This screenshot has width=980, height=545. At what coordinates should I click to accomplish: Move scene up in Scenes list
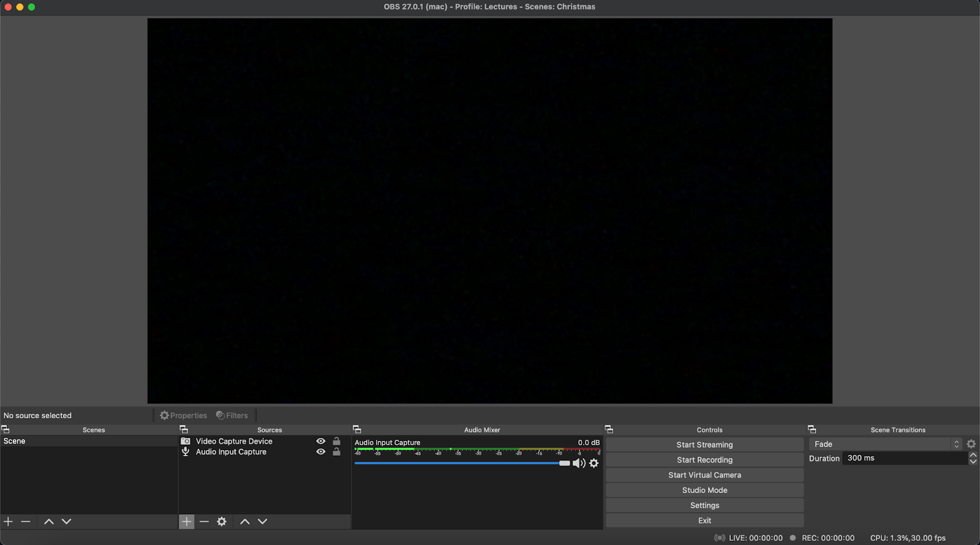tap(49, 521)
